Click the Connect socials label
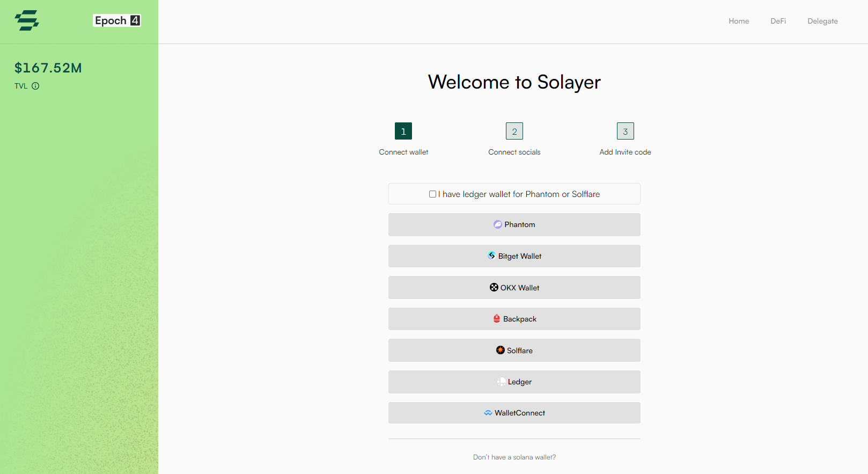 514,152
